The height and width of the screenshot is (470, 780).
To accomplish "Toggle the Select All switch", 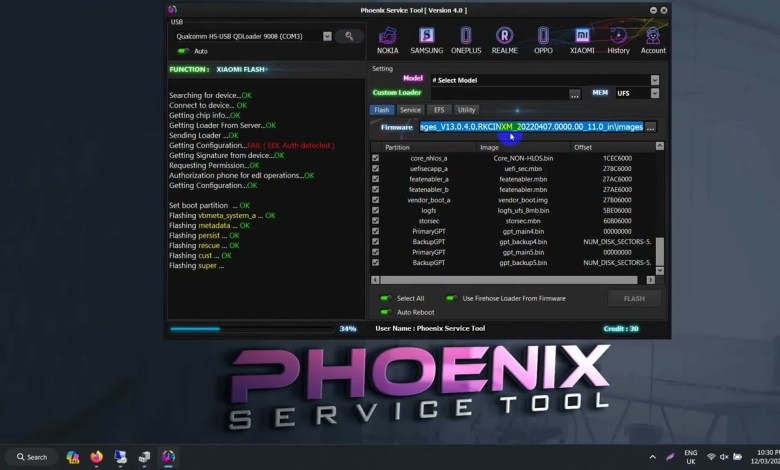I will click(x=385, y=298).
